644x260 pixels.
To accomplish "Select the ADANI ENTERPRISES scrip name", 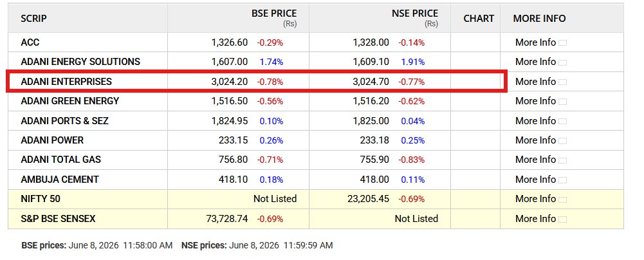I will (66, 81).
